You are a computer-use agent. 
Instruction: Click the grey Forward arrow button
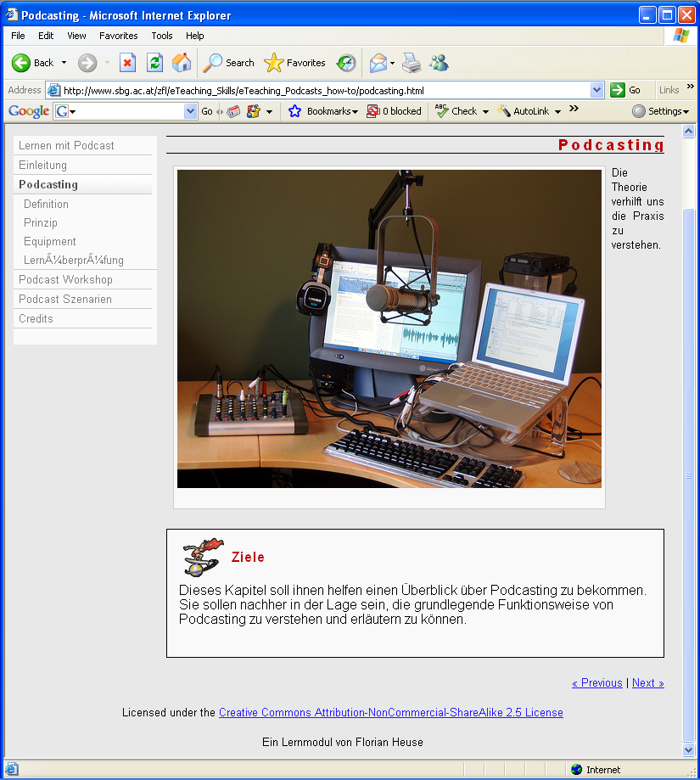(87, 63)
